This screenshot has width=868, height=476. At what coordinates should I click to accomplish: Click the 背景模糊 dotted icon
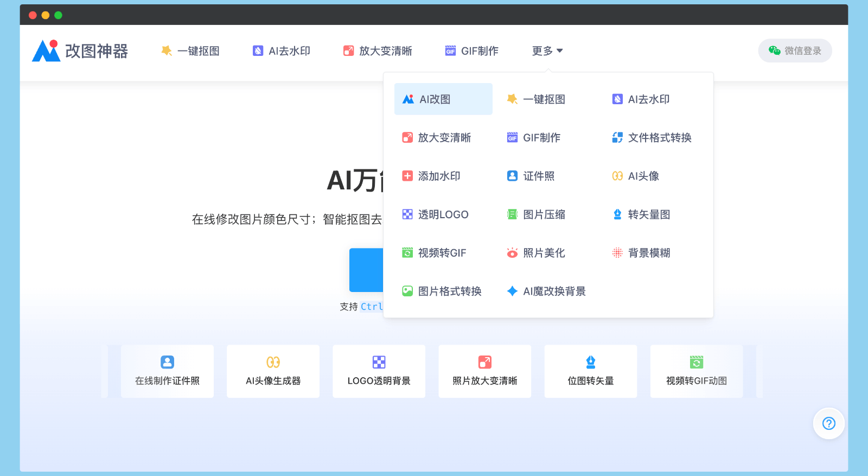click(x=617, y=253)
